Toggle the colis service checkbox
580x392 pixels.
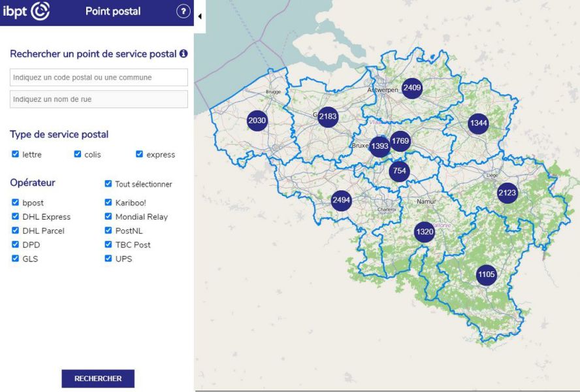(x=78, y=155)
